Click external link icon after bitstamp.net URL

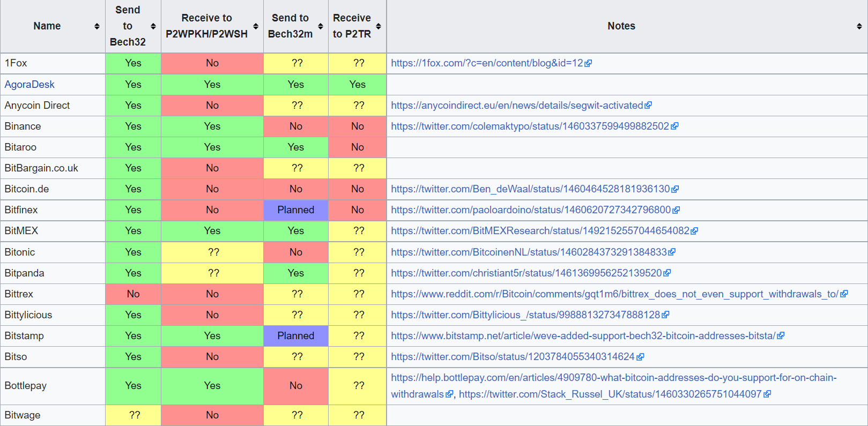781,335
